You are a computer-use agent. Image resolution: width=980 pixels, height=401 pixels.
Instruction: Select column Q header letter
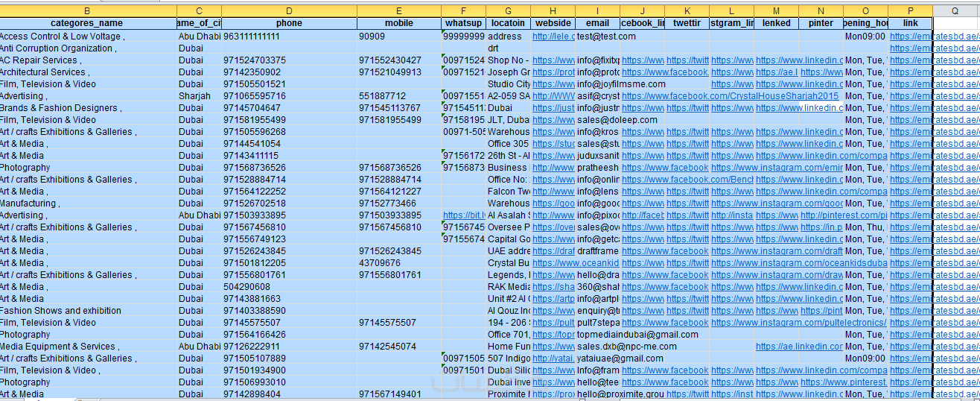955,11
